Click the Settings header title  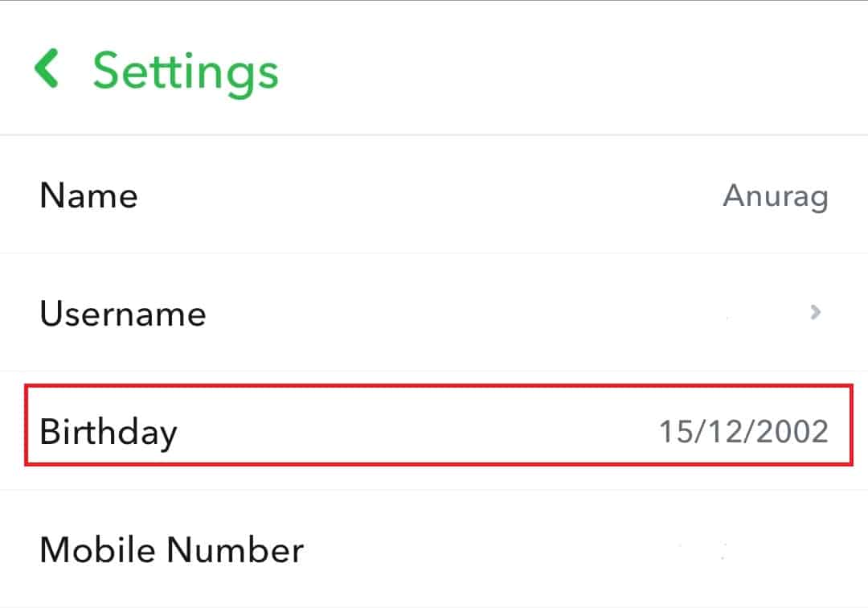(x=186, y=71)
